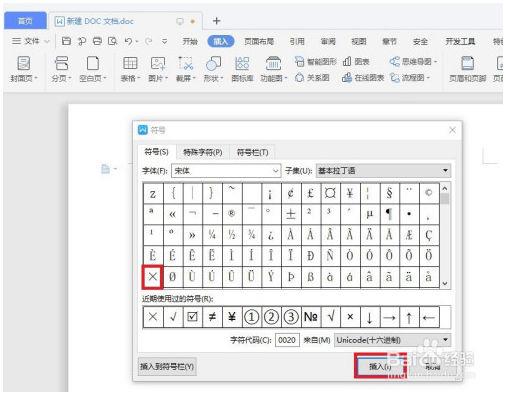Go to the 首页 home tab
The width and height of the screenshot is (506, 395).
pos(25,21)
